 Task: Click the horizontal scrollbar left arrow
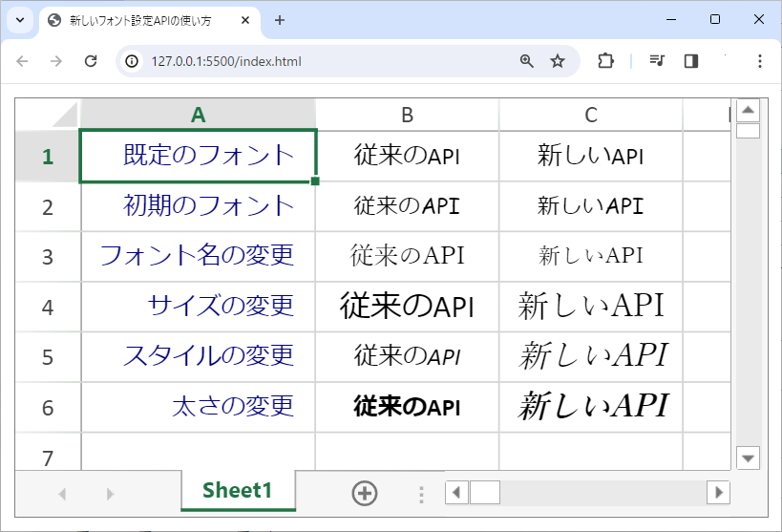(456, 493)
